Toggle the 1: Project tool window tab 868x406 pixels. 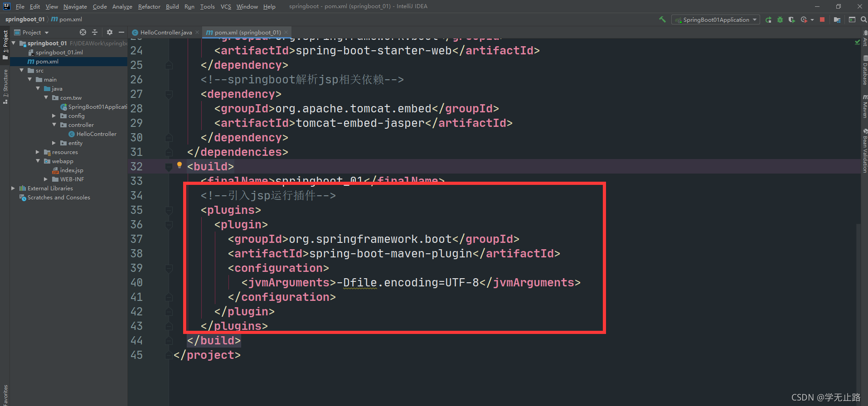click(x=5, y=44)
